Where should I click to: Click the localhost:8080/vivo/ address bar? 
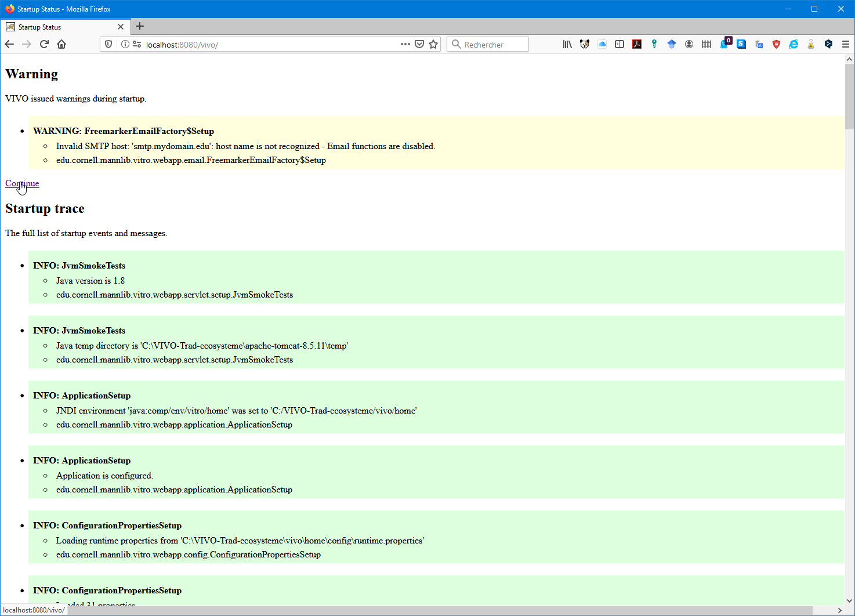270,44
